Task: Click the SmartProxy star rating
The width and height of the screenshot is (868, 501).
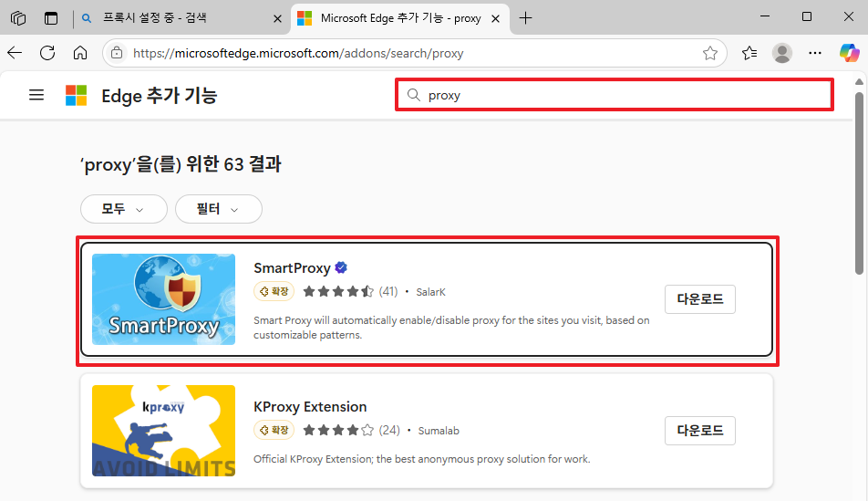Action: (x=338, y=291)
